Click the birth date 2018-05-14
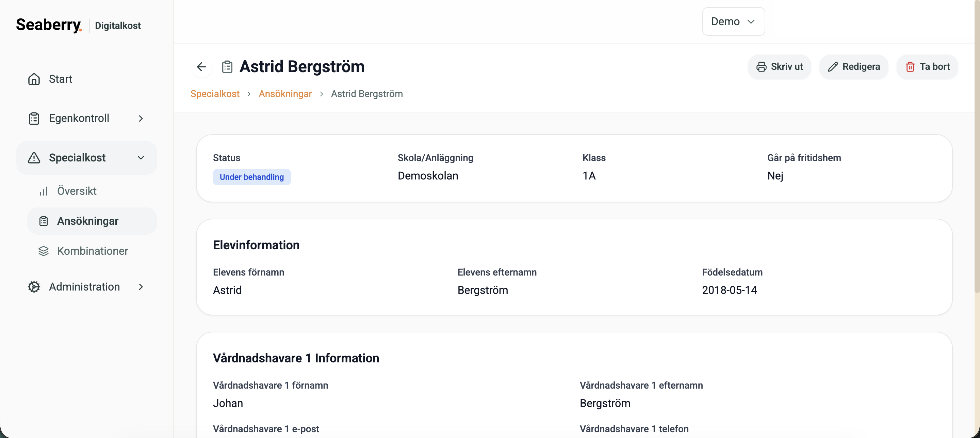Viewport: 980px width, 438px height. 729,290
